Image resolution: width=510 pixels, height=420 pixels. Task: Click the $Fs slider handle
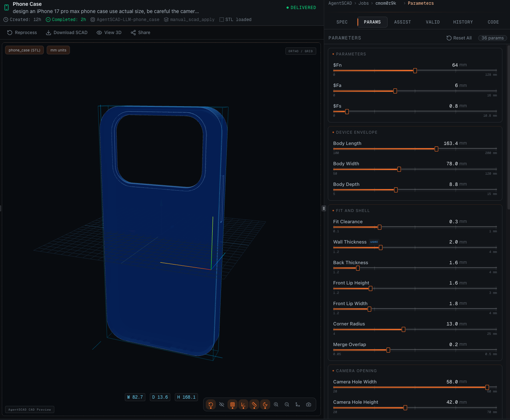click(347, 112)
